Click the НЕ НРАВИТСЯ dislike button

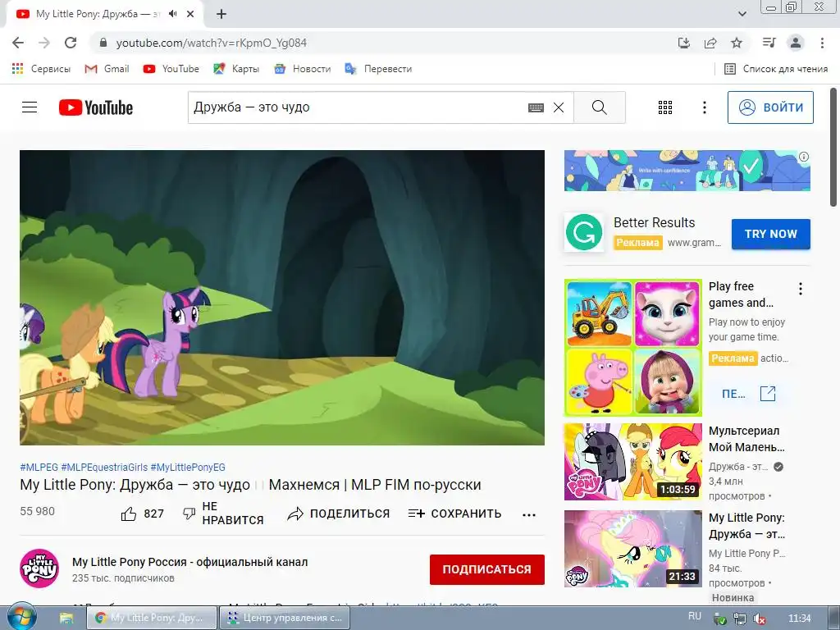(x=223, y=514)
